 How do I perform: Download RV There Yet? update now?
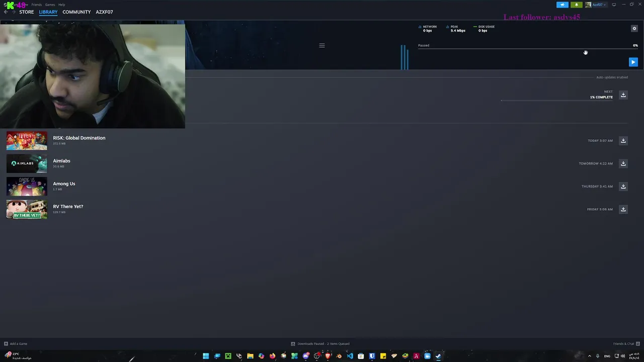[x=623, y=209]
